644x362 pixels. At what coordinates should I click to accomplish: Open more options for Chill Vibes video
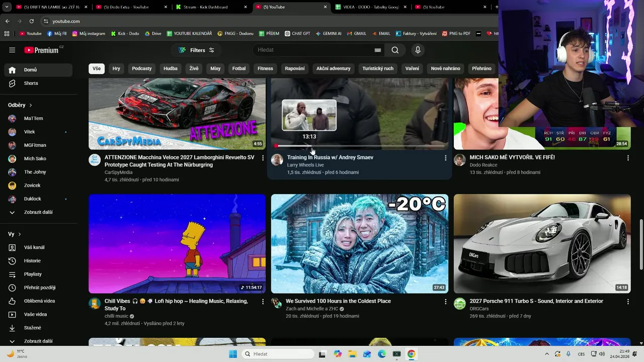tap(263, 302)
